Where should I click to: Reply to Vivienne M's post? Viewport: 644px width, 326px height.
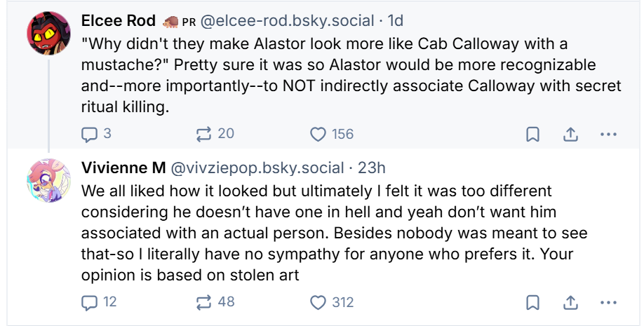90,303
